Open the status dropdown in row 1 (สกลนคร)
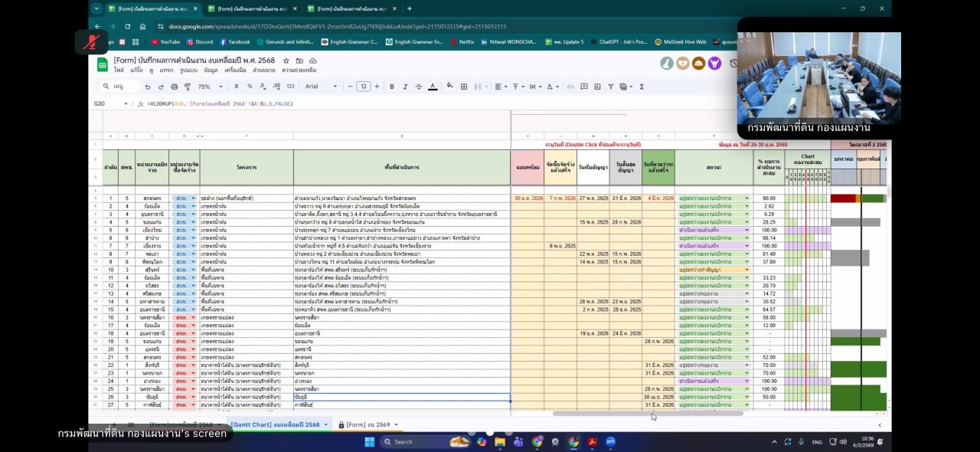Image resolution: width=980 pixels, height=452 pixels. [x=746, y=198]
